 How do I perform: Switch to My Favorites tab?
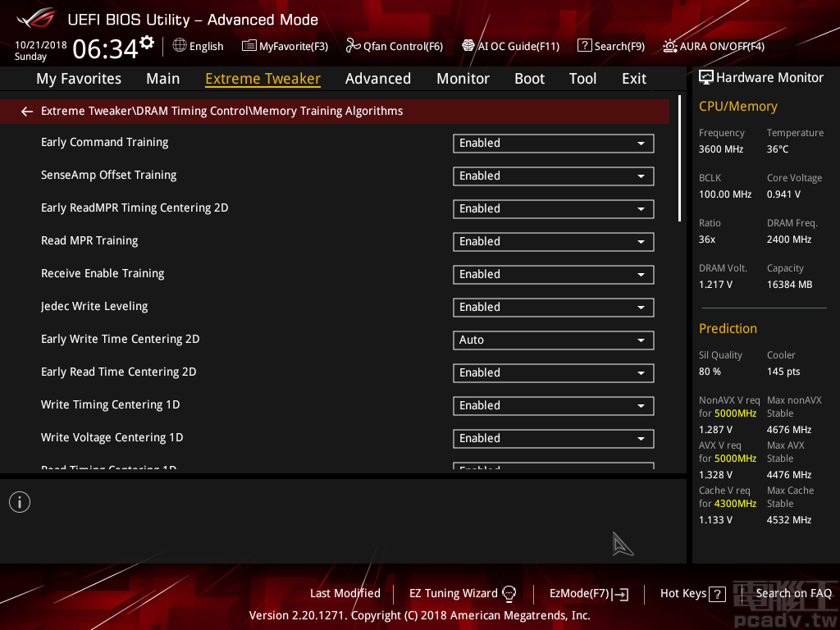pyautogui.click(x=79, y=79)
